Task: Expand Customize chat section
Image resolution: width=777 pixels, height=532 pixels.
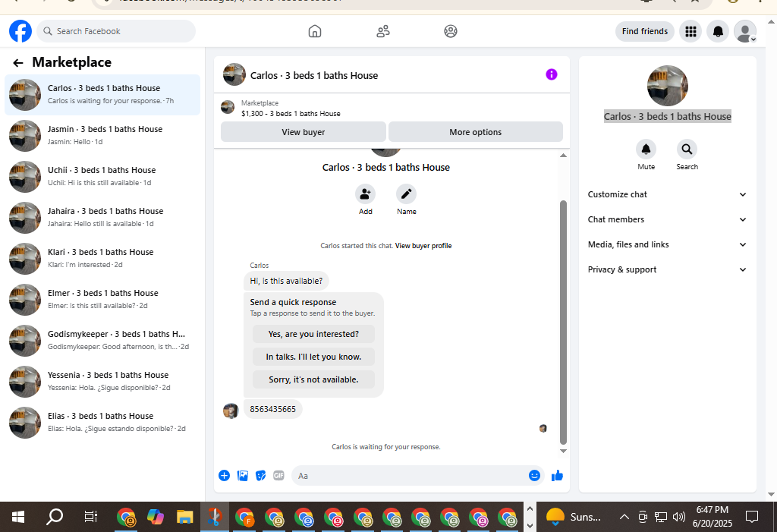Action: point(667,194)
